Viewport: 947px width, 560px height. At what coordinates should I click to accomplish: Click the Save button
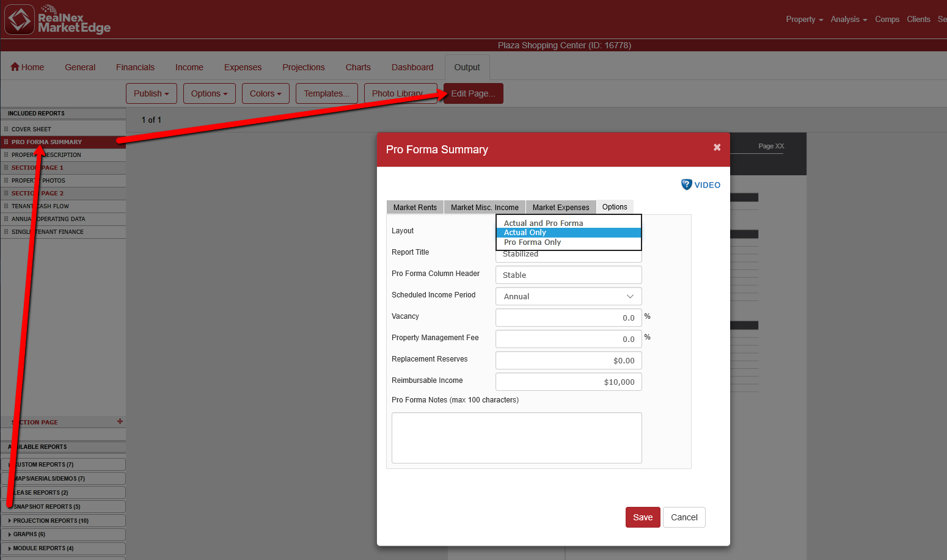coord(642,517)
